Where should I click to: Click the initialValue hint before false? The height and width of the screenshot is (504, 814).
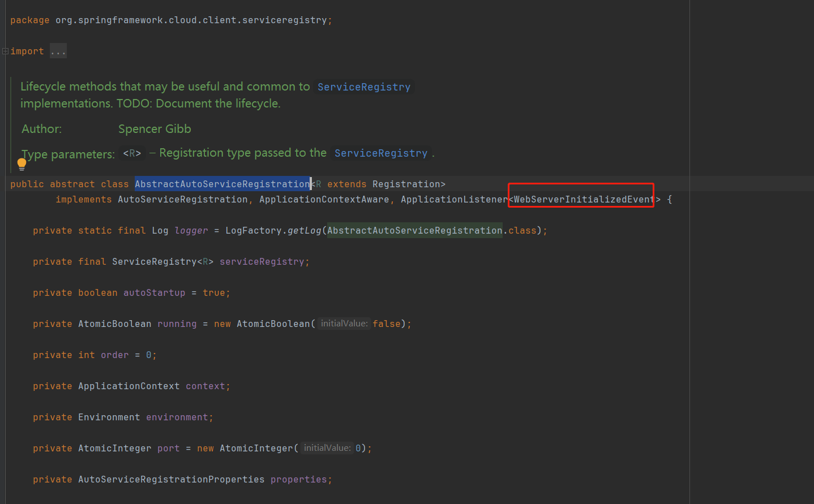tap(344, 324)
